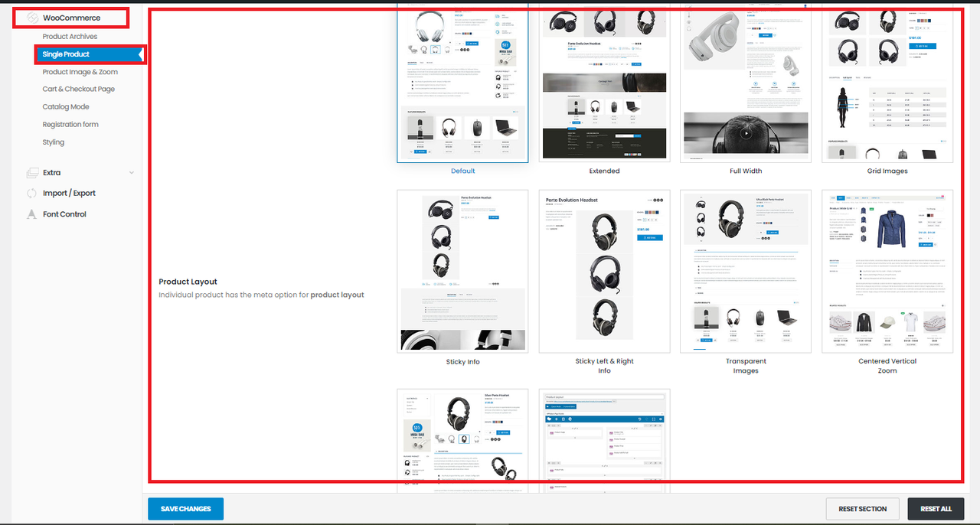Click the Import / Export icon

point(32,194)
